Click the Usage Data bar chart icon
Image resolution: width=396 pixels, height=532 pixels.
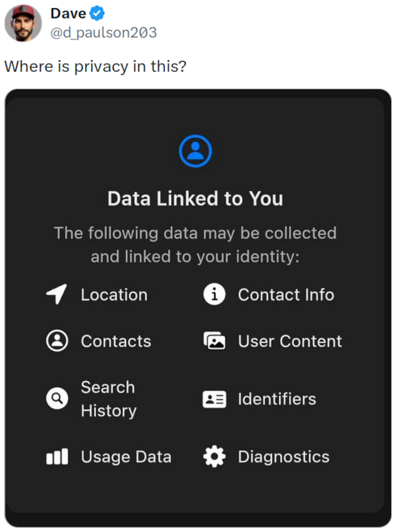click(57, 457)
